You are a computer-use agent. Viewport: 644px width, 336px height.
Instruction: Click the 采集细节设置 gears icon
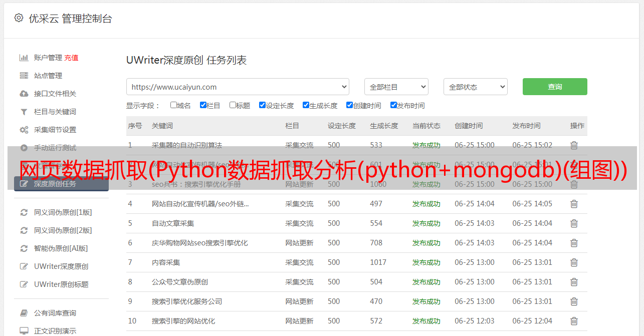click(24, 130)
